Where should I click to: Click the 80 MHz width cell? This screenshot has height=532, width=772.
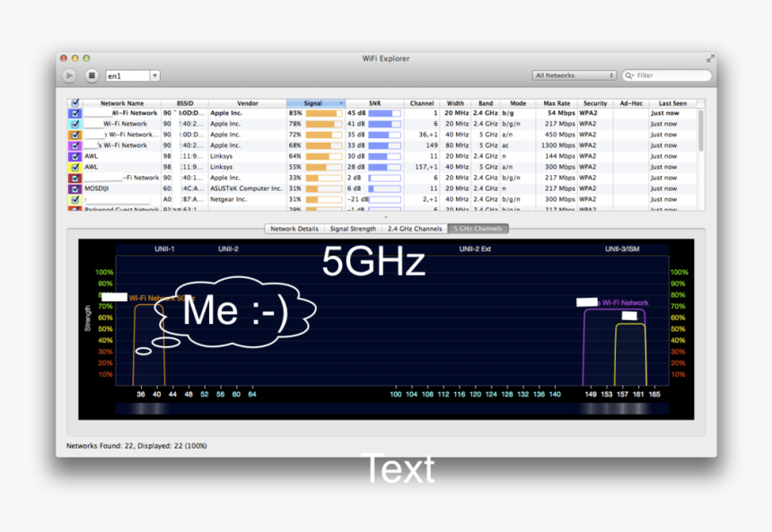pos(457,145)
